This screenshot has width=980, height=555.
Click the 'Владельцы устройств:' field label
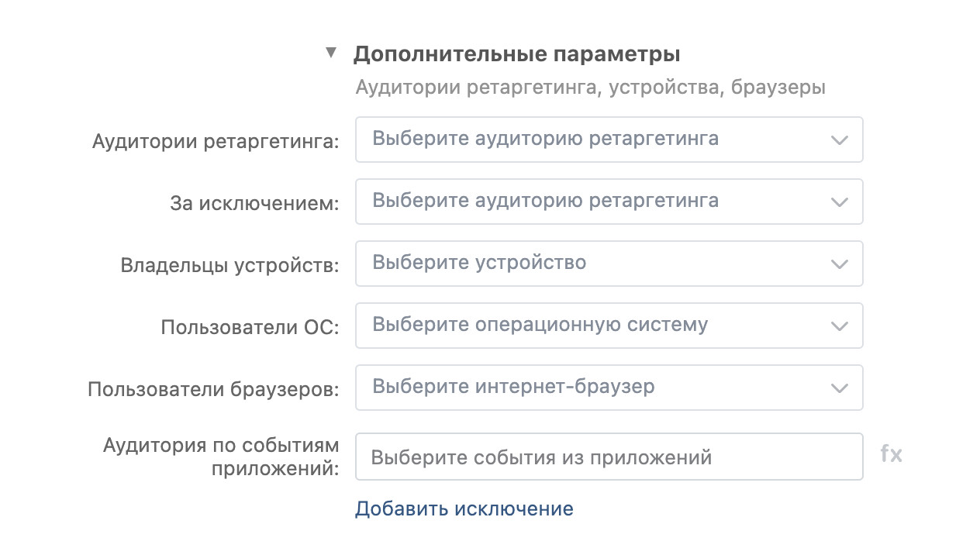(x=229, y=266)
